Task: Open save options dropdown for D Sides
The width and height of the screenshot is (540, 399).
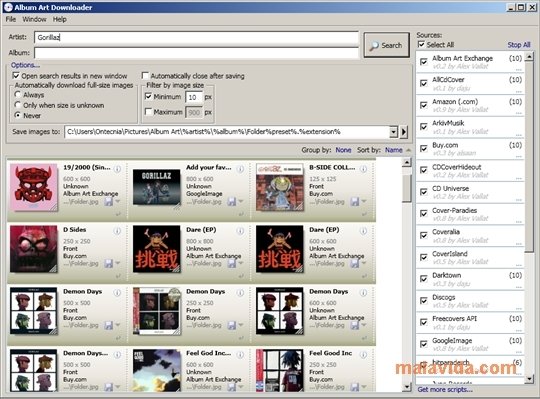Action: pos(118,263)
